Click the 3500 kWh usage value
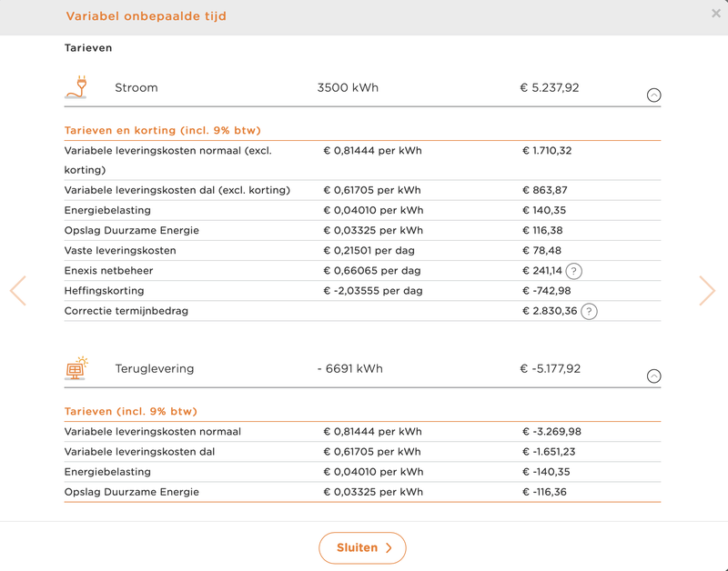The image size is (728, 571). pyautogui.click(x=348, y=88)
